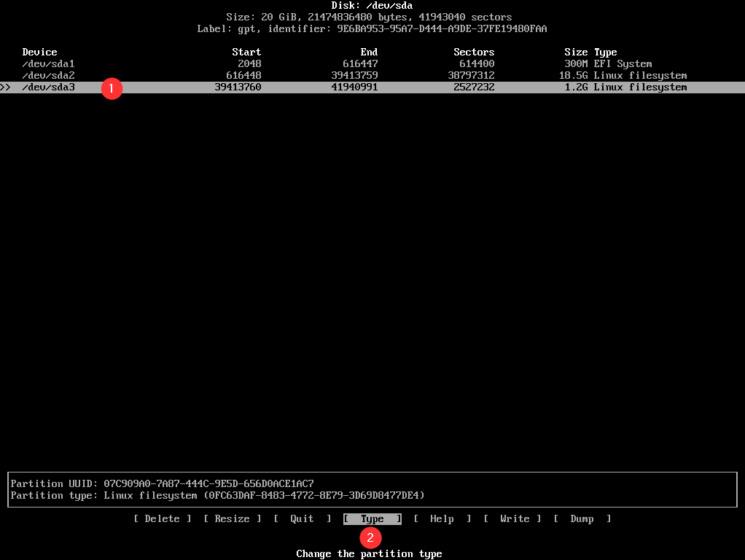Click the red badge numbered 1
This screenshot has width=745, height=560.
111,88
